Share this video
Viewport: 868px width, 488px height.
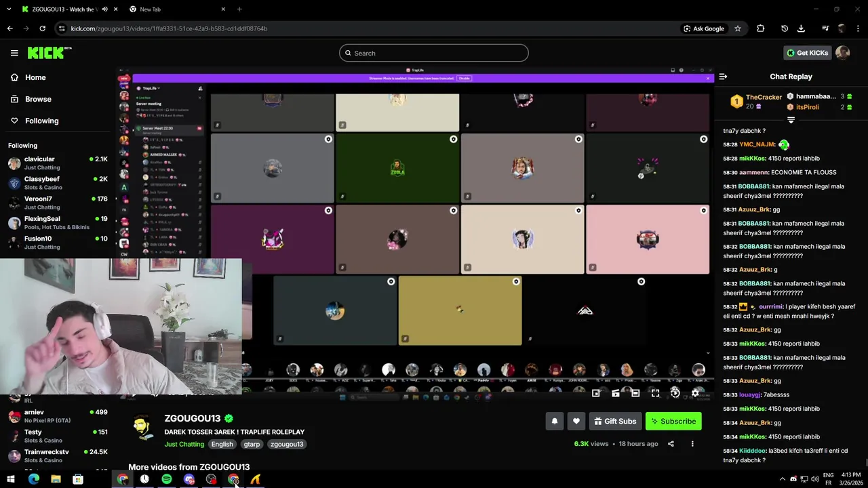pos(671,444)
